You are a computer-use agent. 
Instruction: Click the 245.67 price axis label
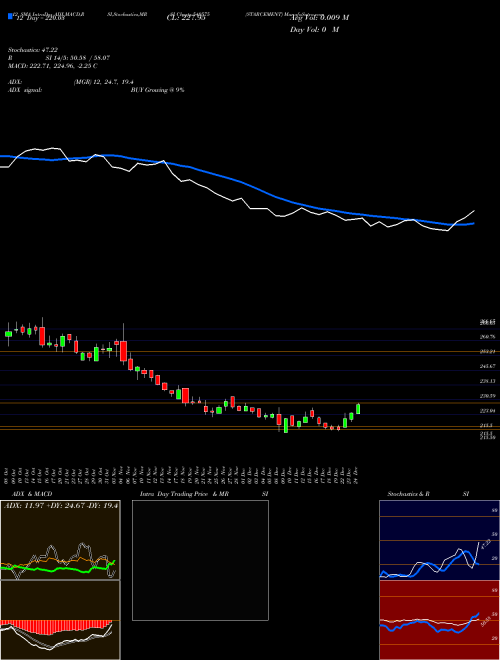tap(488, 367)
